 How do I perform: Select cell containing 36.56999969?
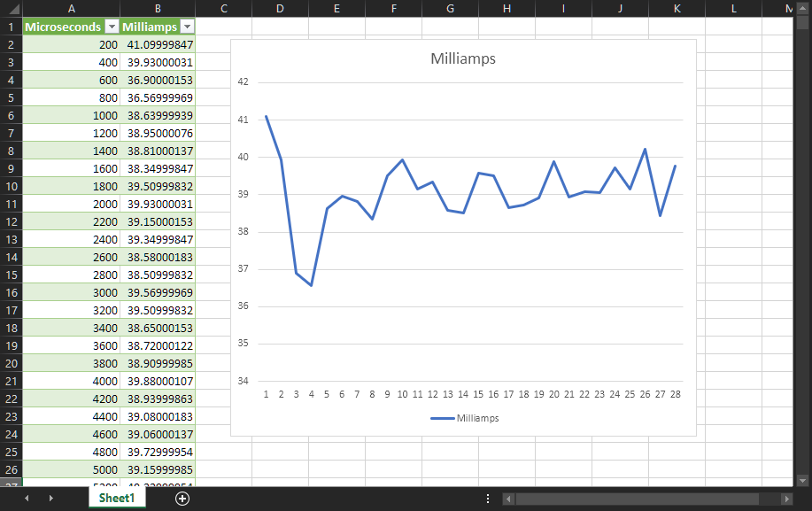[x=159, y=97]
